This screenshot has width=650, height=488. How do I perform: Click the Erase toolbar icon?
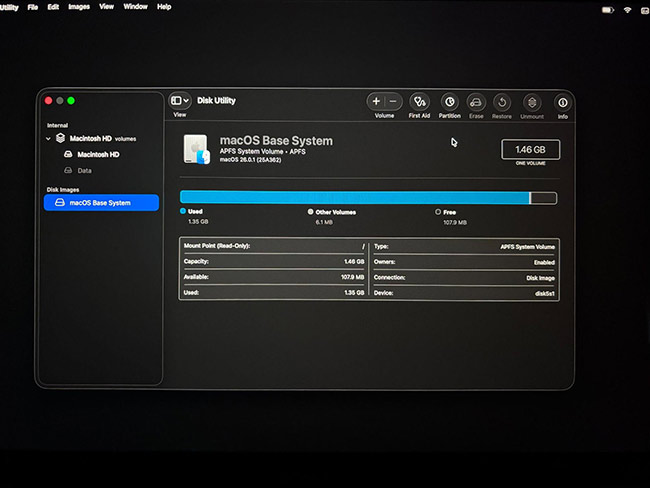476,102
